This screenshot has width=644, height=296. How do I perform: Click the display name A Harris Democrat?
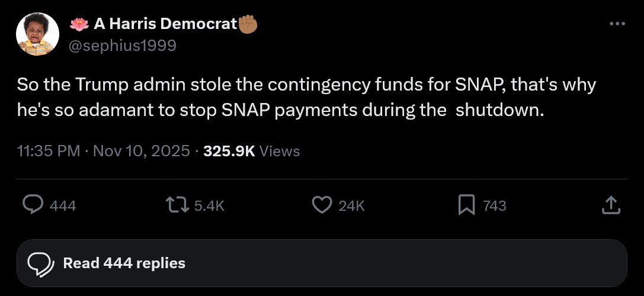[165, 24]
